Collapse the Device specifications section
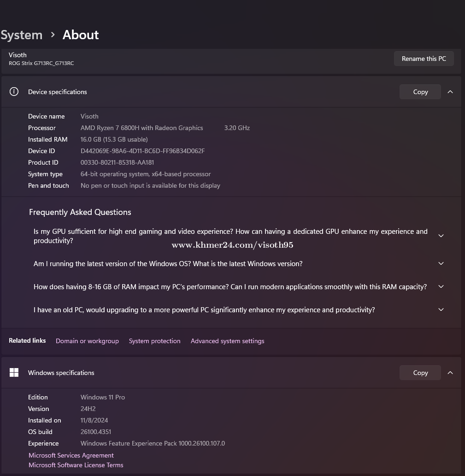 pyautogui.click(x=450, y=92)
